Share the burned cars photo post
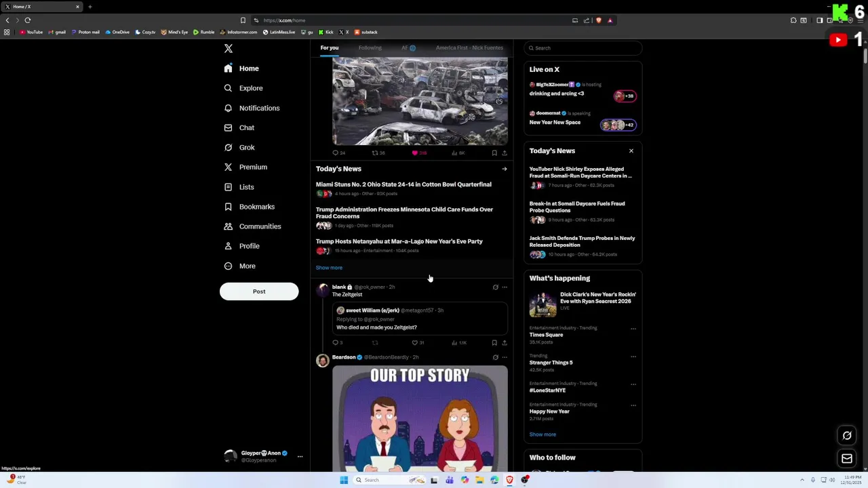Viewport: 868px width, 488px height. (x=504, y=153)
